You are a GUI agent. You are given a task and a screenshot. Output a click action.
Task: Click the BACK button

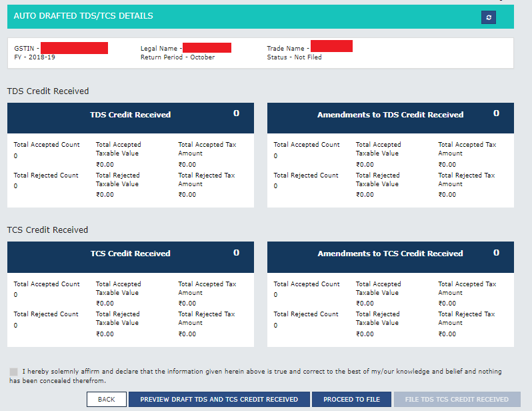click(106, 399)
